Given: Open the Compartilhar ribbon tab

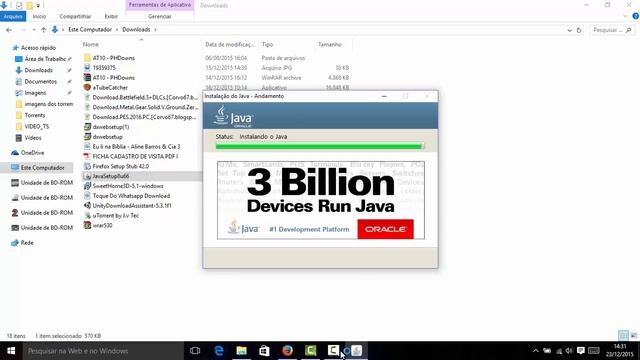Looking at the screenshot, I should (x=75, y=16).
